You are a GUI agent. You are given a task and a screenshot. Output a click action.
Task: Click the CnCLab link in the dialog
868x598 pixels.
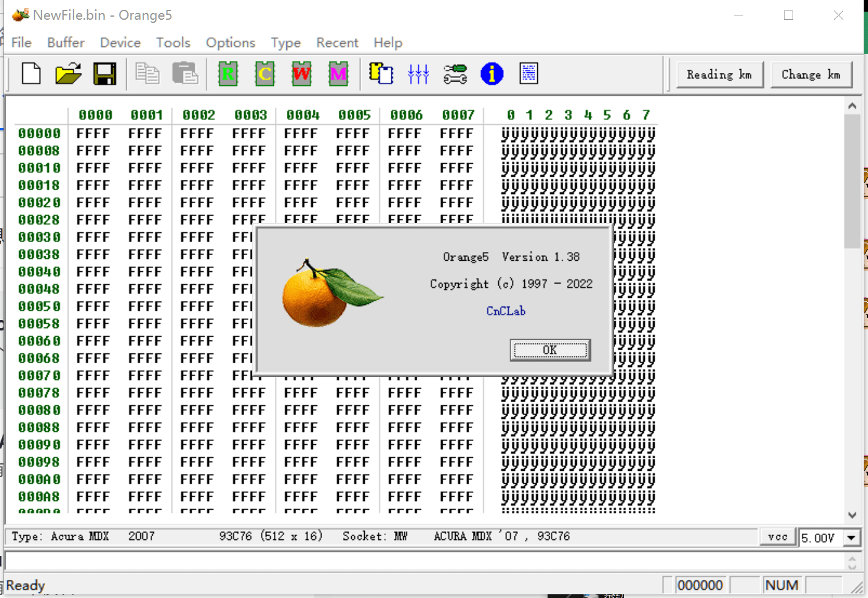click(506, 311)
